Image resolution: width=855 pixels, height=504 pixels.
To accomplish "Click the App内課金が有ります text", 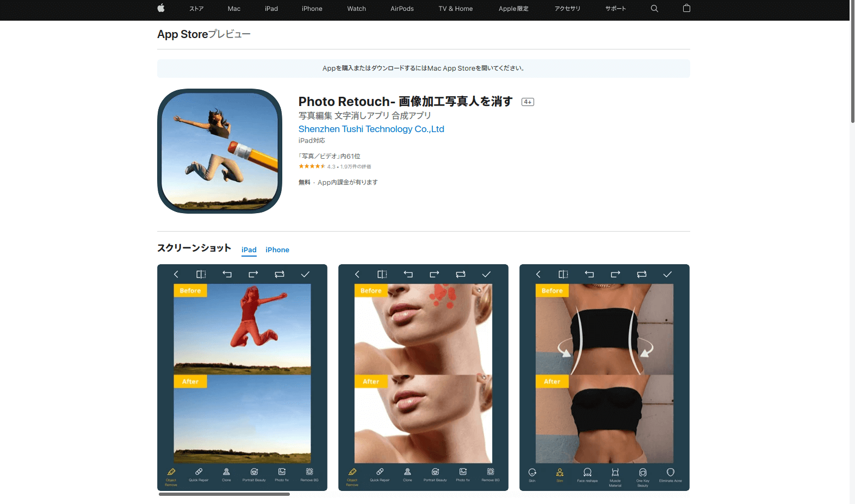I will click(x=348, y=182).
